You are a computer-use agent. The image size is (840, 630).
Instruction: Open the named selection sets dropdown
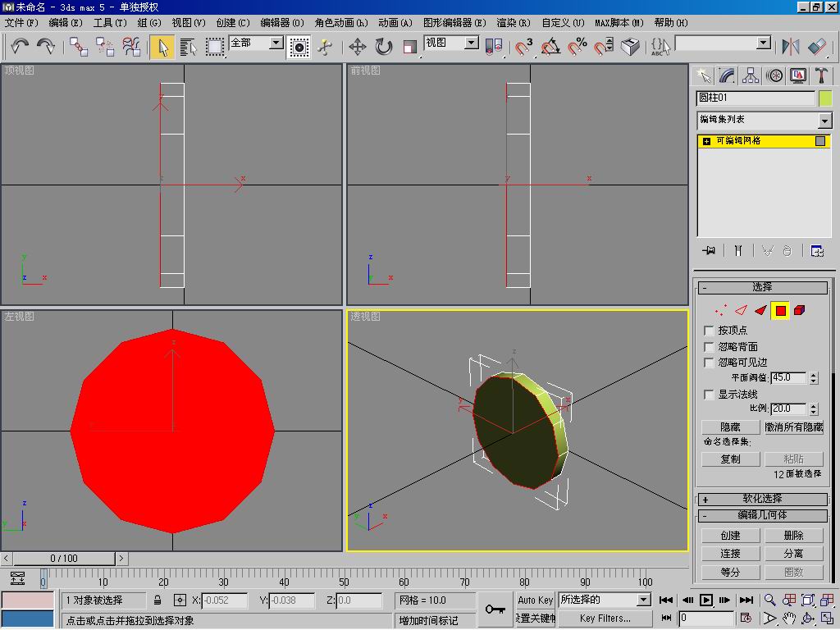[x=764, y=43]
